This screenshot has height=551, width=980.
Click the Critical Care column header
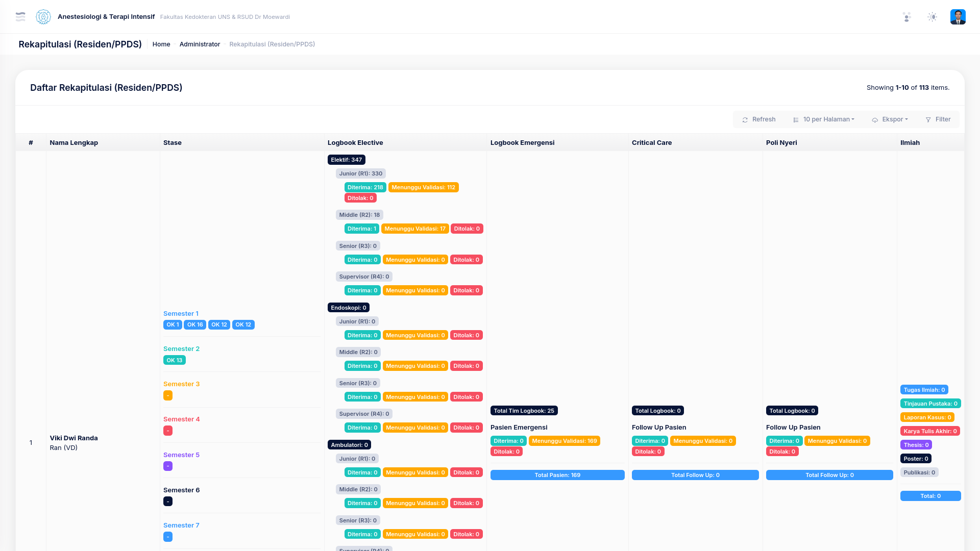(x=652, y=143)
